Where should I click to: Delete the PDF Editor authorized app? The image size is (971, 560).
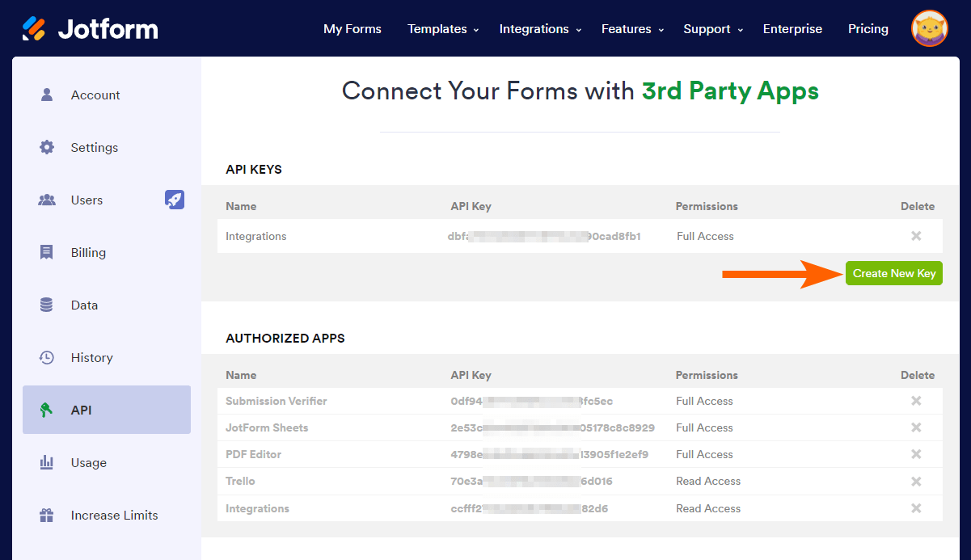coord(916,454)
